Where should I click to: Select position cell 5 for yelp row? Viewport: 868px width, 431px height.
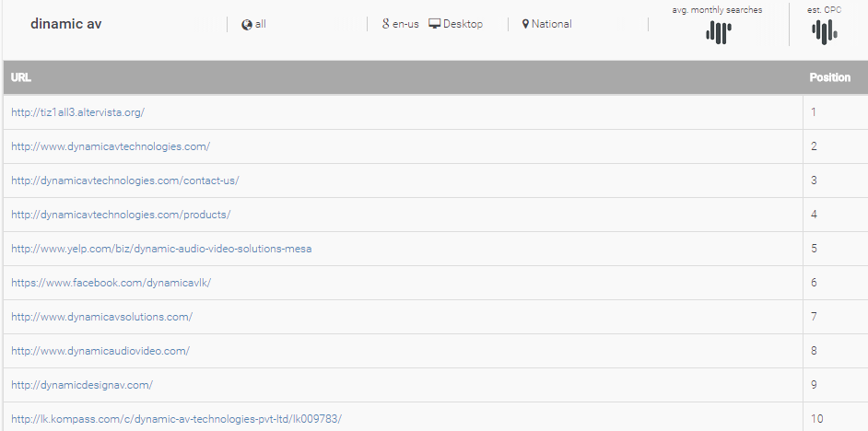click(x=836, y=249)
